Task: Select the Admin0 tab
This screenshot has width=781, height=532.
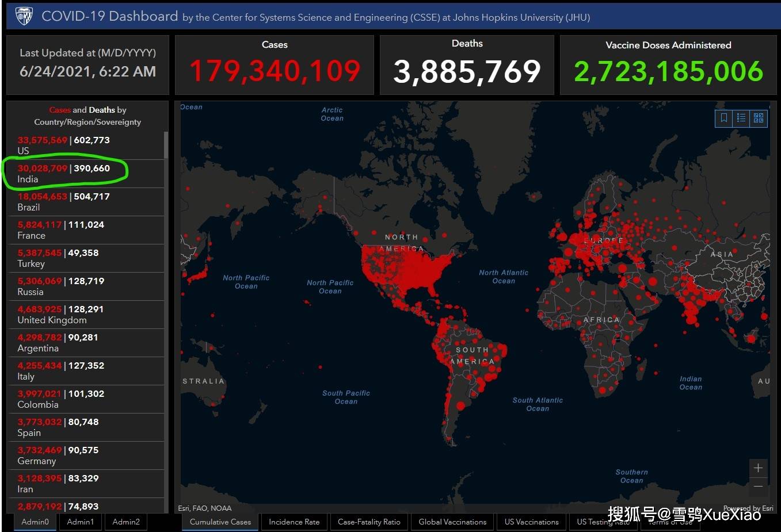Action: 35,522
